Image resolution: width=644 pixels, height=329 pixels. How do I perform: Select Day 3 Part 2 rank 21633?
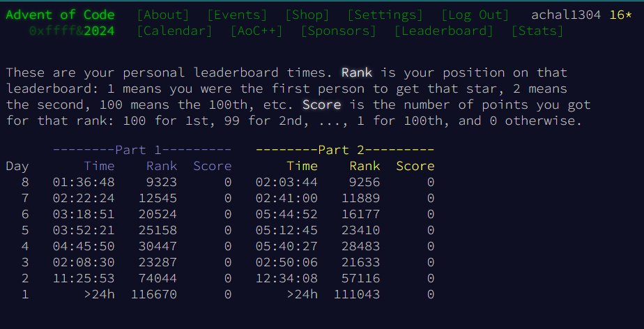click(x=360, y=262)
